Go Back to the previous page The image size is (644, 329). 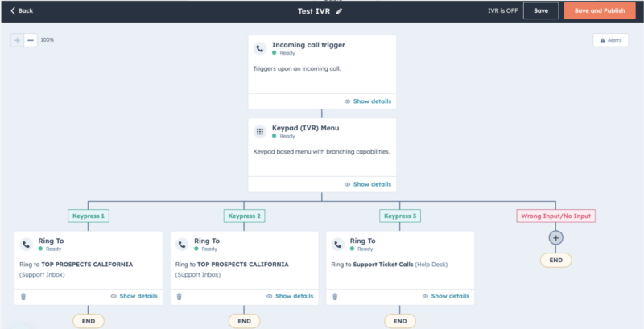coord(22,11)
